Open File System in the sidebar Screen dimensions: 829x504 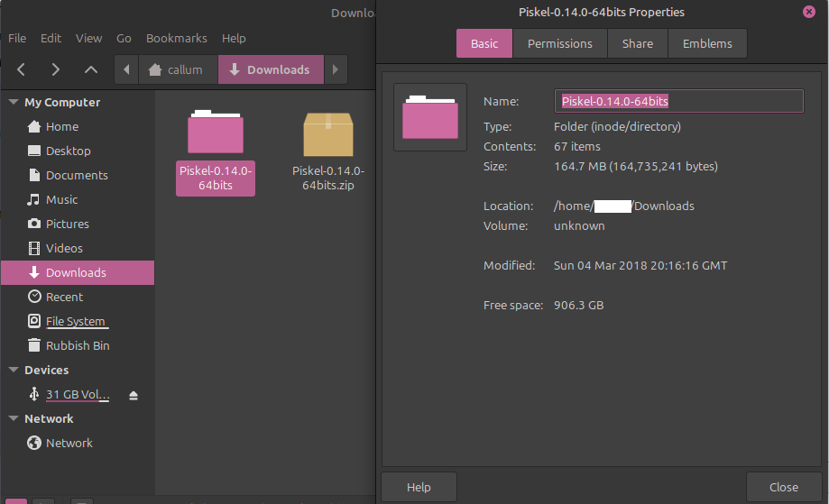78,321
